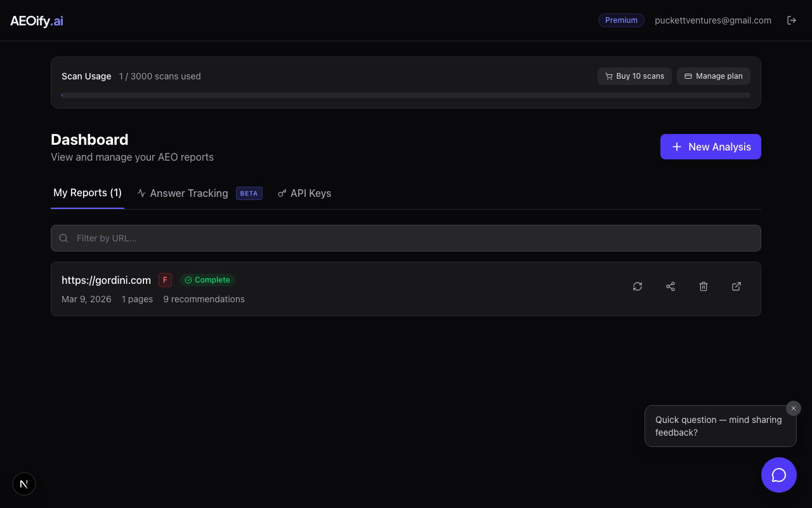The width and height of the screenshot is (812, 508).
Task: Click the sign-out icon in the header
Action: [792, 20]
